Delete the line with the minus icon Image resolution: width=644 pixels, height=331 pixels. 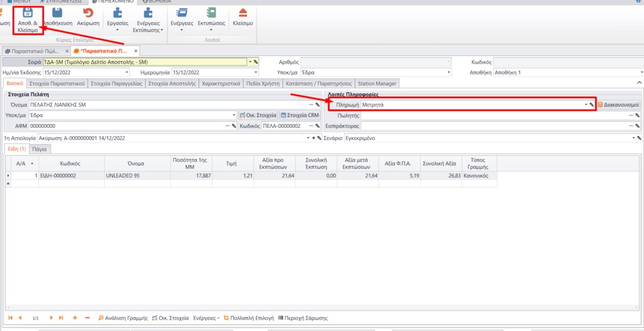click(87, 318)
